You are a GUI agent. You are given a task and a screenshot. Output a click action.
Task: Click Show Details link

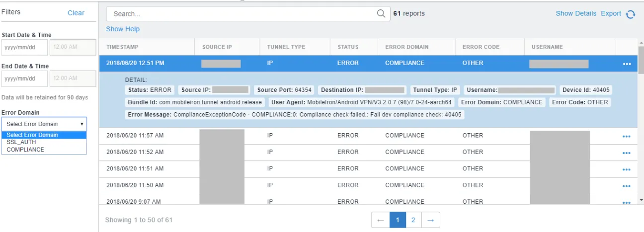coord(576,13)
